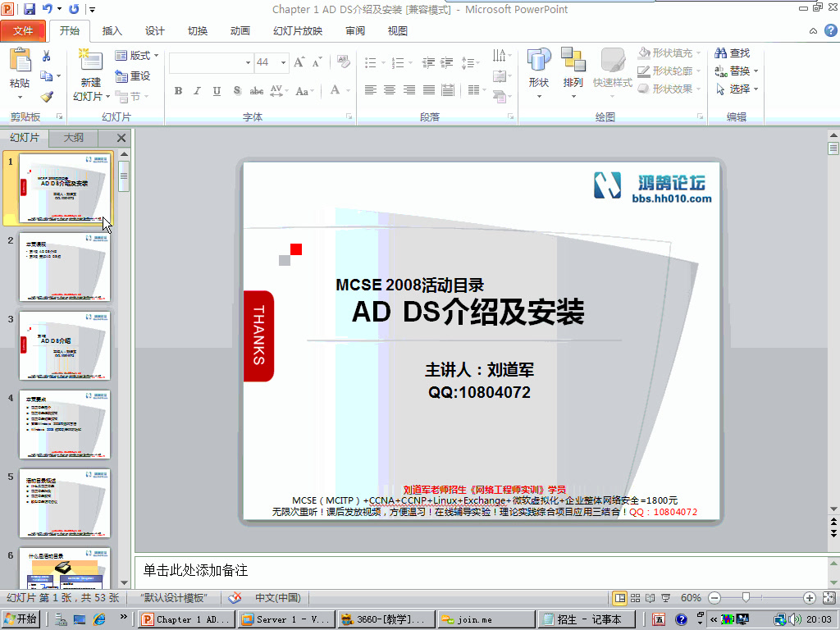Increase font size with grow font icon
The height and width of the screenshot is (630, 840).
pyautogui.click(x=299, y=62)
